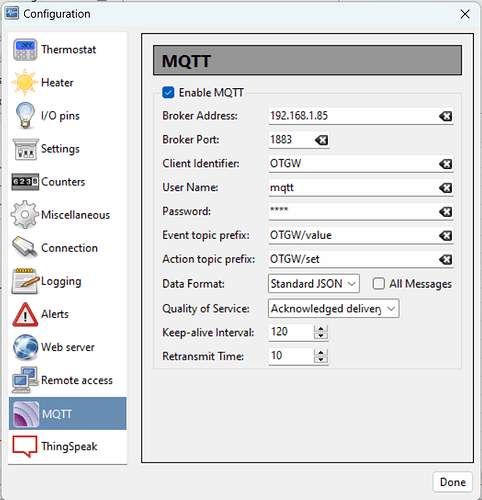Decrease the Keep-alive Interval value
The width and height of the screenshot is (482, 500).
coord(321,336)
